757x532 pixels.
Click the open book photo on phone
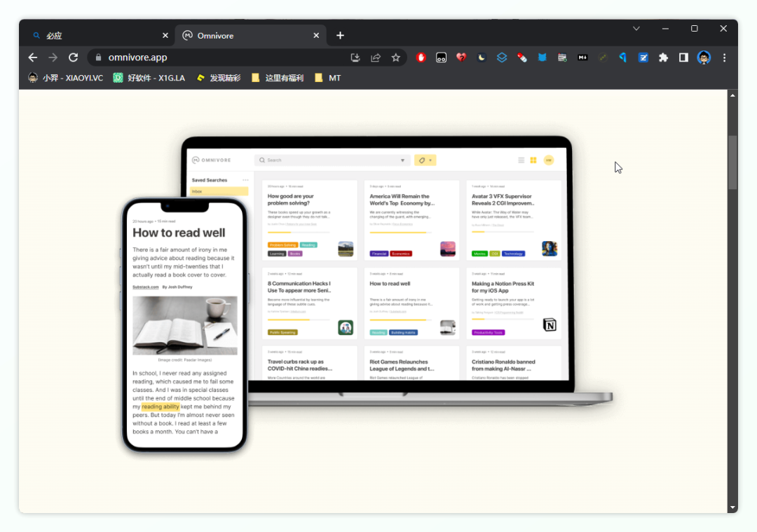pos(185,325)
